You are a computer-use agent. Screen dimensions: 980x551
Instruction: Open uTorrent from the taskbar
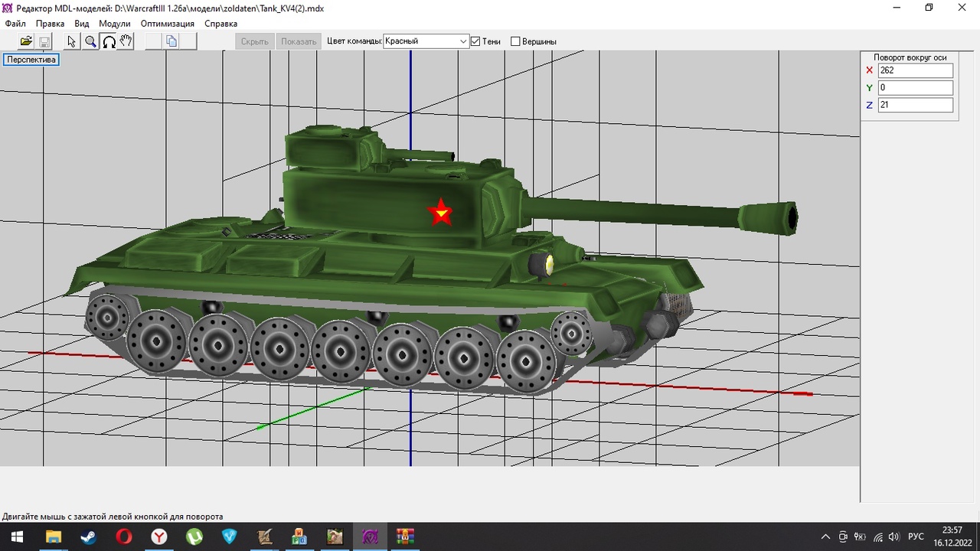click(x=194, y=536)
